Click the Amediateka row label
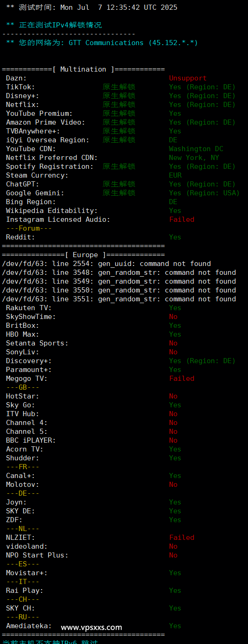This screenshot has height=644, width=248. click(29, 626)
